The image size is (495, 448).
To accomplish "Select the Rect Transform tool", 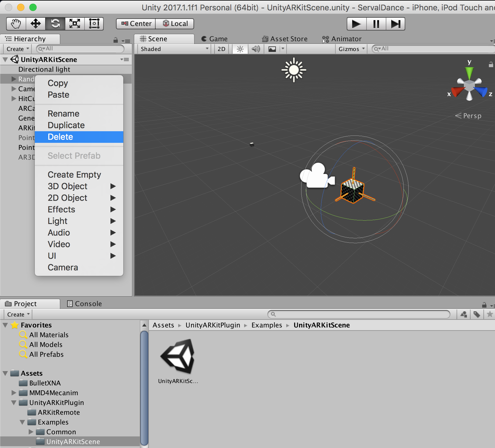I will point(94,23).
